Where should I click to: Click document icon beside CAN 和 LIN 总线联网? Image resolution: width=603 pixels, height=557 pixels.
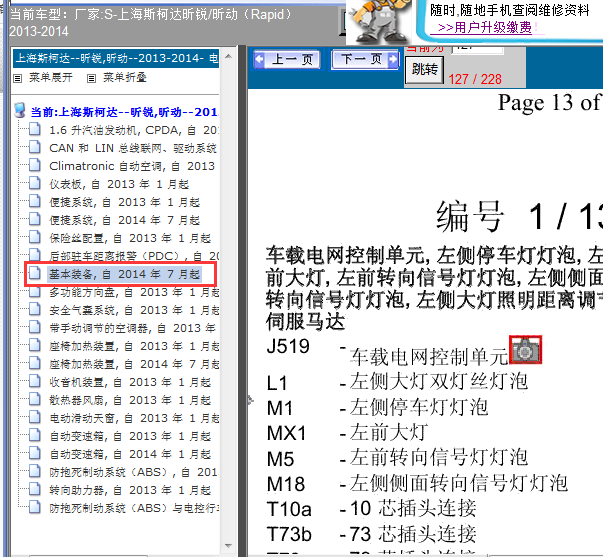point(35,147)
